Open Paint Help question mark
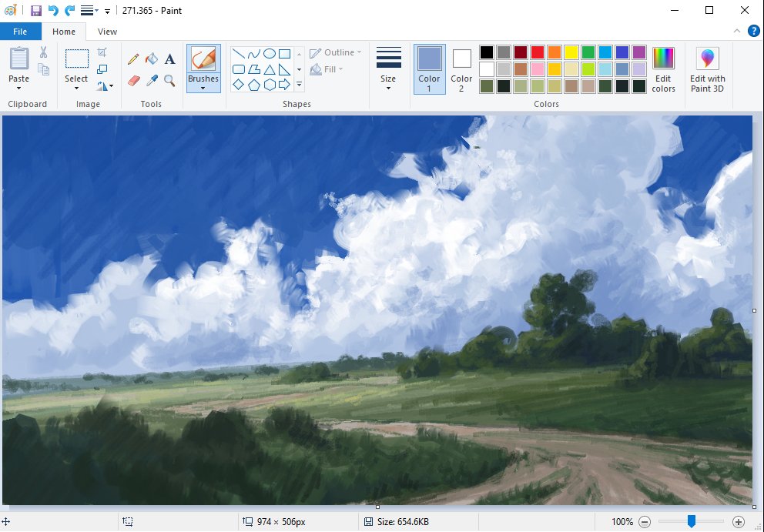Image resolution: width=764 pixels, height=532 pixels. (753, 31)
